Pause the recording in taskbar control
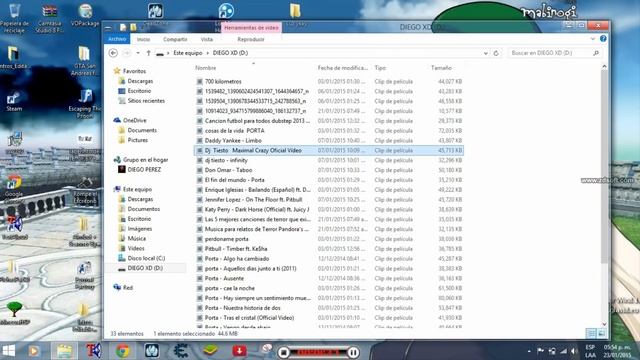Image resolution: width=640 pixels, height=360 pixels. tap(353, 352)
